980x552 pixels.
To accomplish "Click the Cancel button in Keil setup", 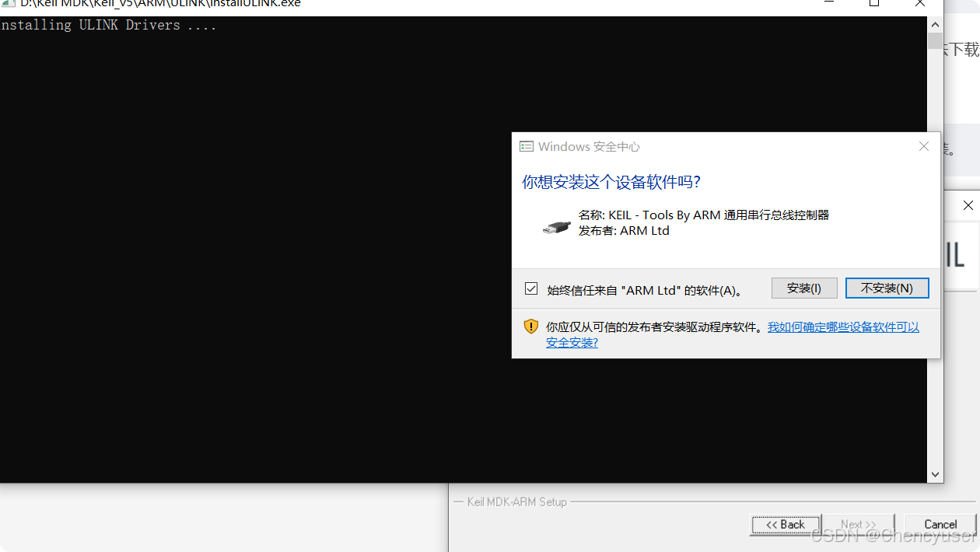I will [940, 525].
